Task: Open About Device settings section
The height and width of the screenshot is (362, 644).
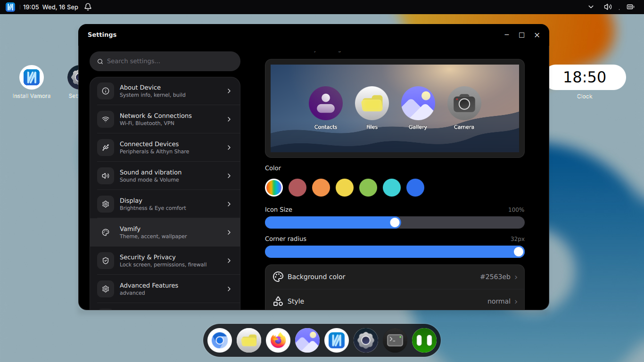Action: [x=165, y=91]
